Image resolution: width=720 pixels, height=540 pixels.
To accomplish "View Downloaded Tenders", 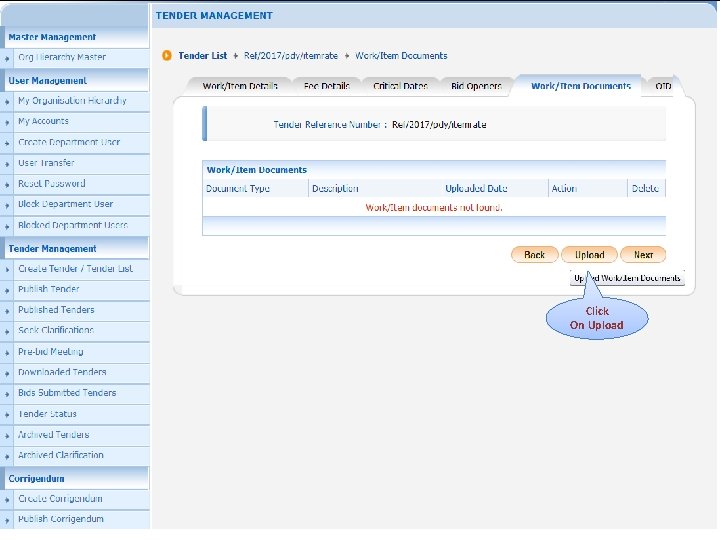I will coord(62,372).
